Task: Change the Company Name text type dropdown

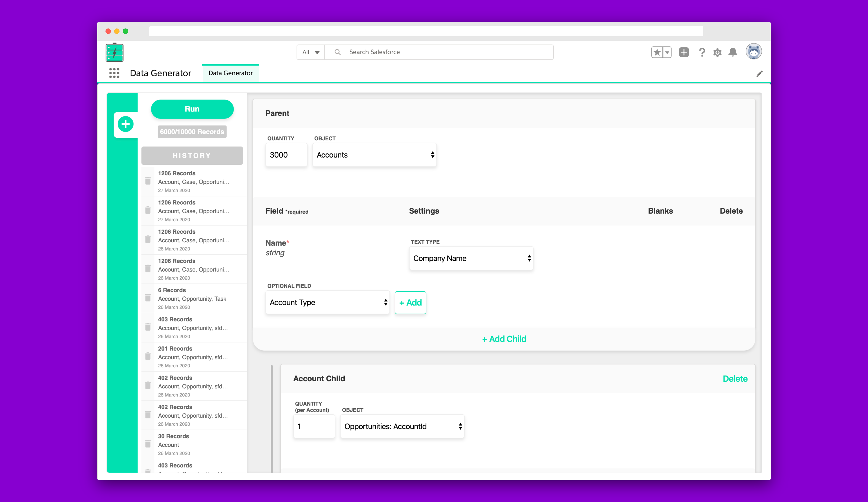Action: pos(471,258)
